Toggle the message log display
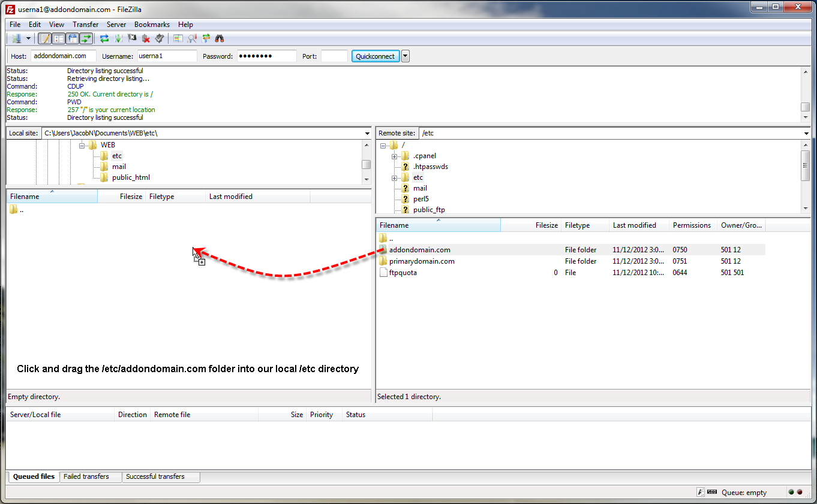This screenshot has width=817, height=504. 45,38
